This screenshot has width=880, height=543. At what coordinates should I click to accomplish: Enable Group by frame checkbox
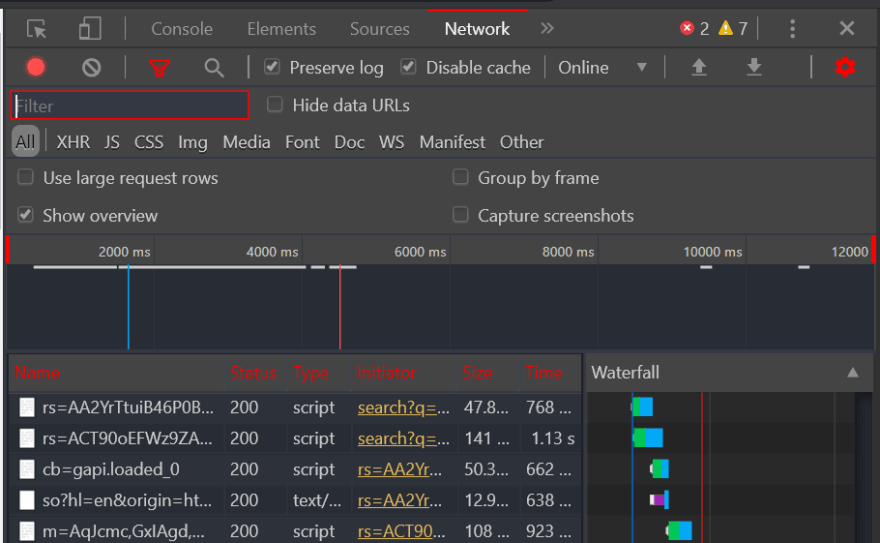[x=460, y=177]
